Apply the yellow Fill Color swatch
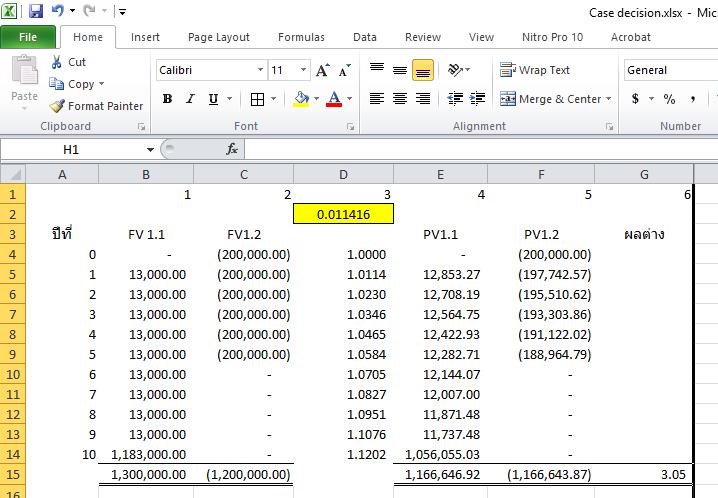 (x=301, y=99)
